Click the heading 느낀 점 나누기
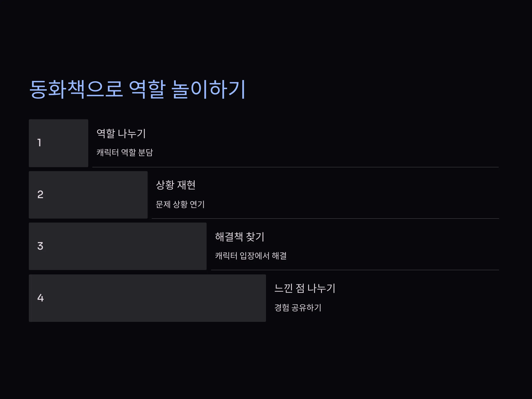Viewport: 532px width, 399px height. tap(305, 288)
